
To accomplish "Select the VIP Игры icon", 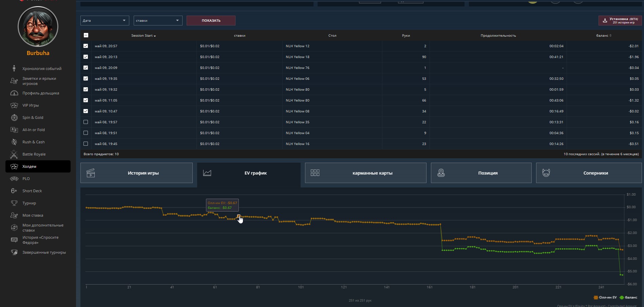I will [14, 105].
